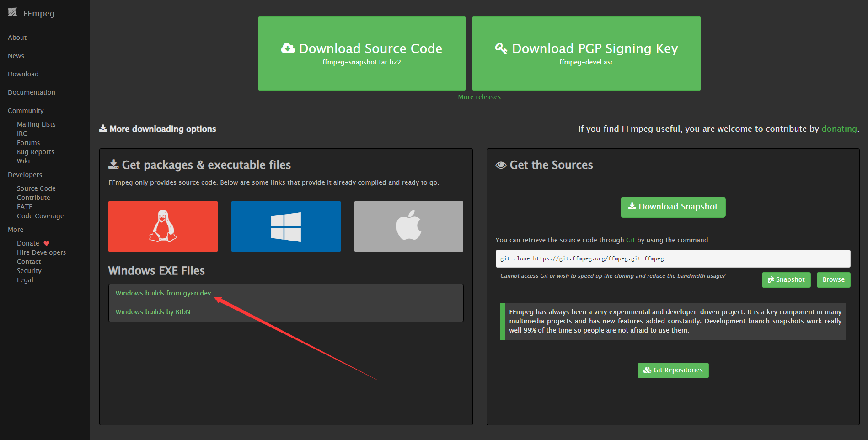Click the git clone command field

(673, 258)
